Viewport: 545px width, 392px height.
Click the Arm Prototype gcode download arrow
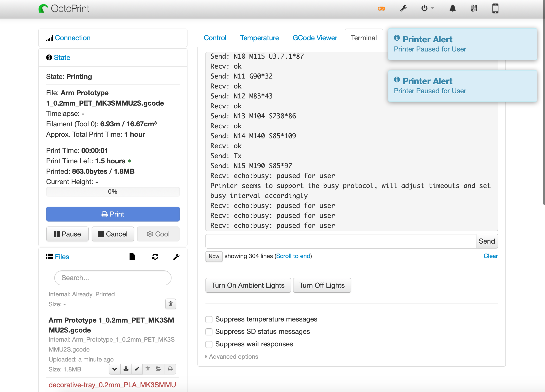click(x=126, y=369)
